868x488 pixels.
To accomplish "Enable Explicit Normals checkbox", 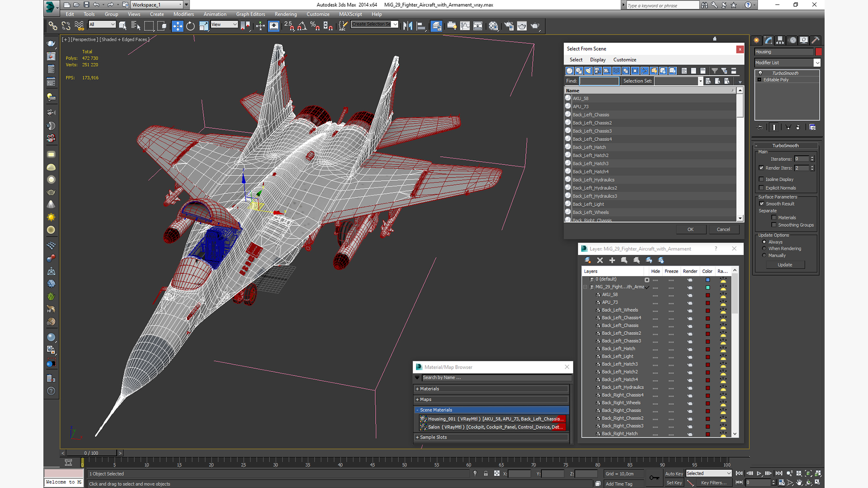I will 761,188.
